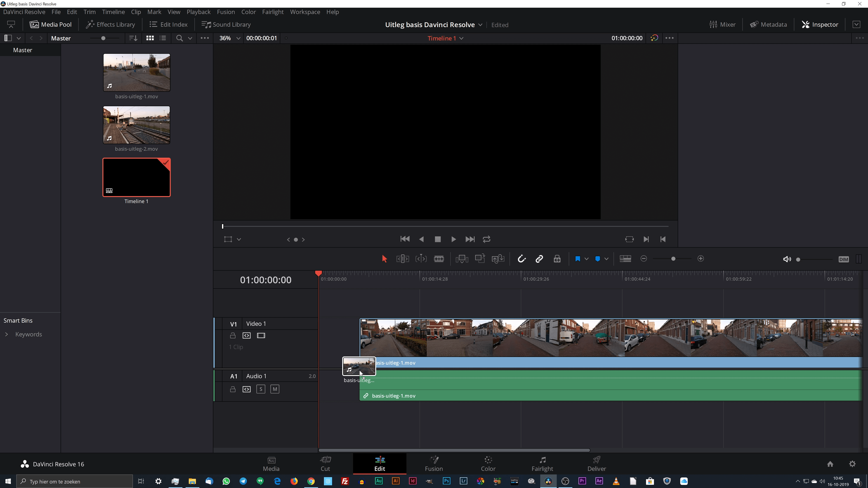Open media pool search magnifier

click(x=179, y=38)
